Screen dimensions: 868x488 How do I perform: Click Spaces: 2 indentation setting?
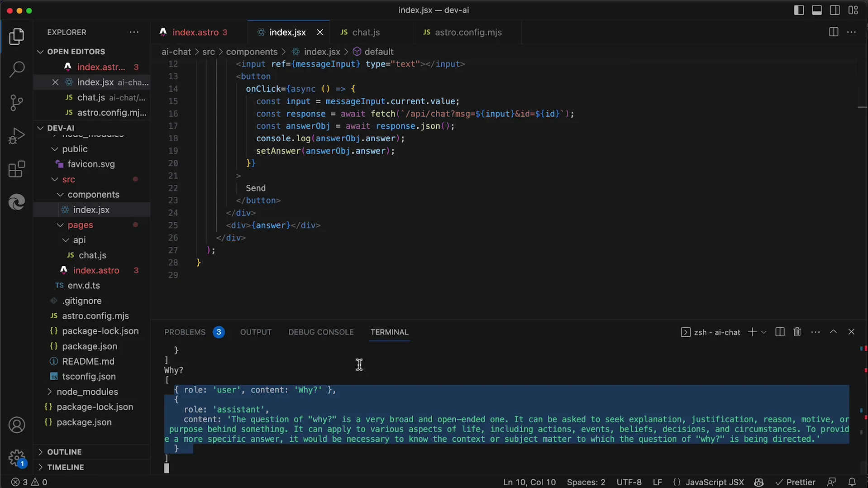(586, 482)
